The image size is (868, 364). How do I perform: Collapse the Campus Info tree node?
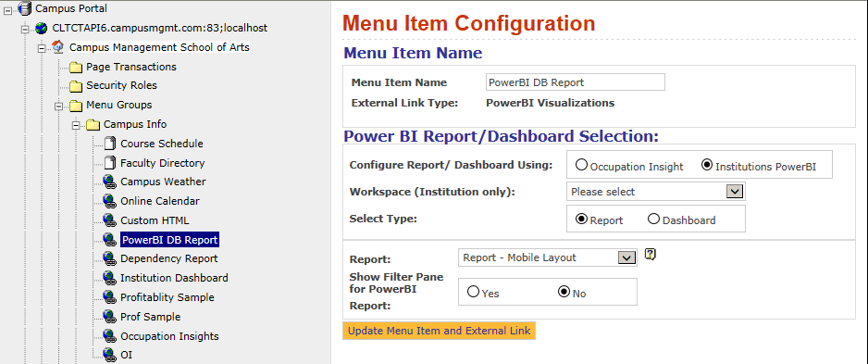pyautogui.click(x=77, y=125)
